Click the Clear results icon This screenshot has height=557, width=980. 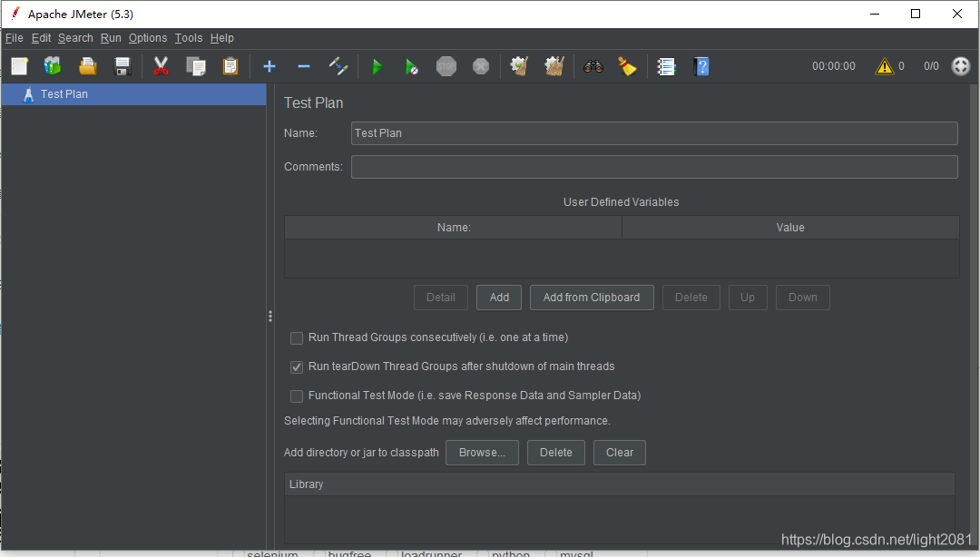[x=519, y=66]
